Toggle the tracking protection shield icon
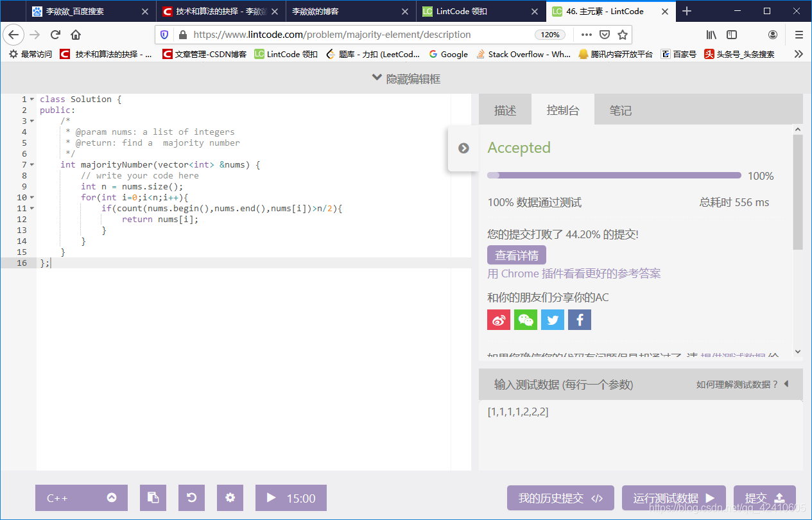812x520 pixels. coord(165,34)
